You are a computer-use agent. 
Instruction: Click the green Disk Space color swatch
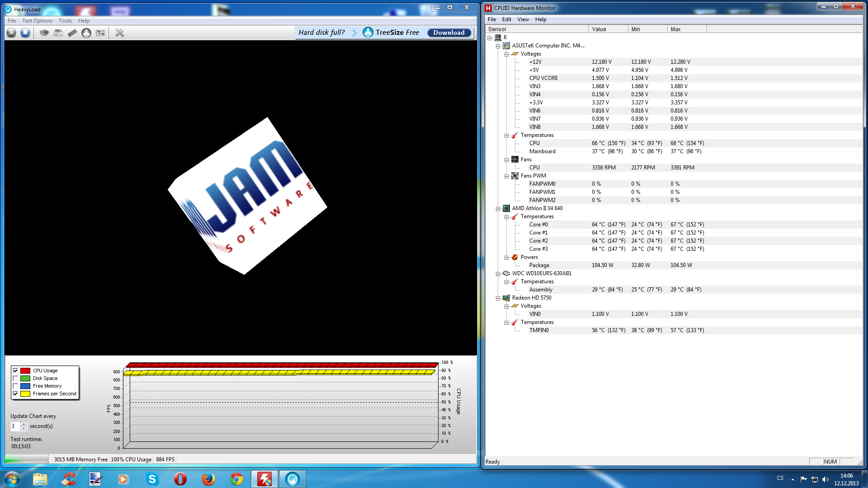point(25,378)
